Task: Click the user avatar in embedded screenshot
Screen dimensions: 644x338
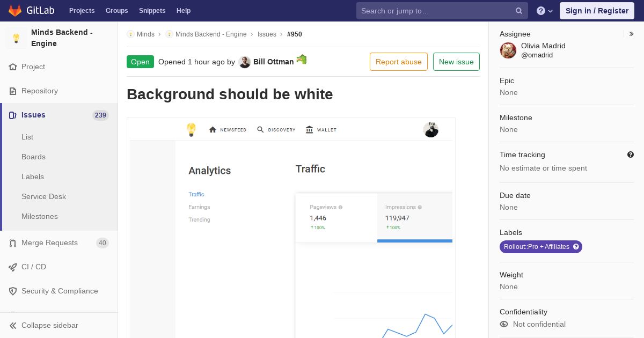Action: pos(430,130)
